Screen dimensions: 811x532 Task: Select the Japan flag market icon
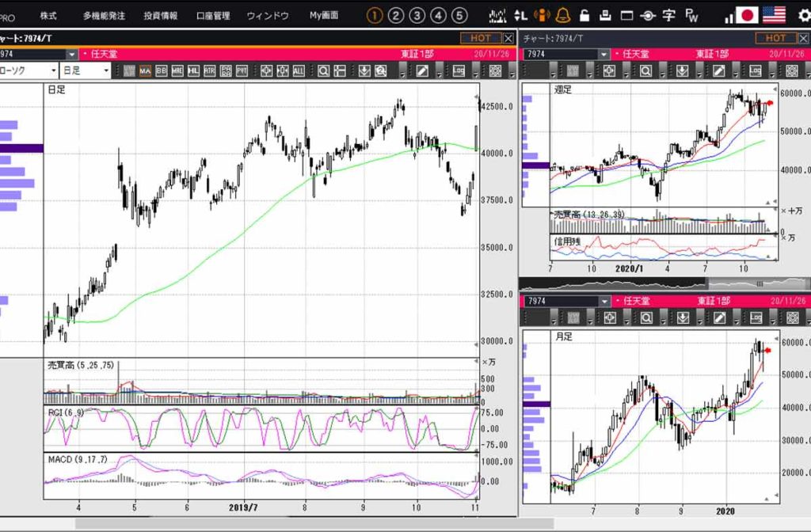tap(746, 15)
